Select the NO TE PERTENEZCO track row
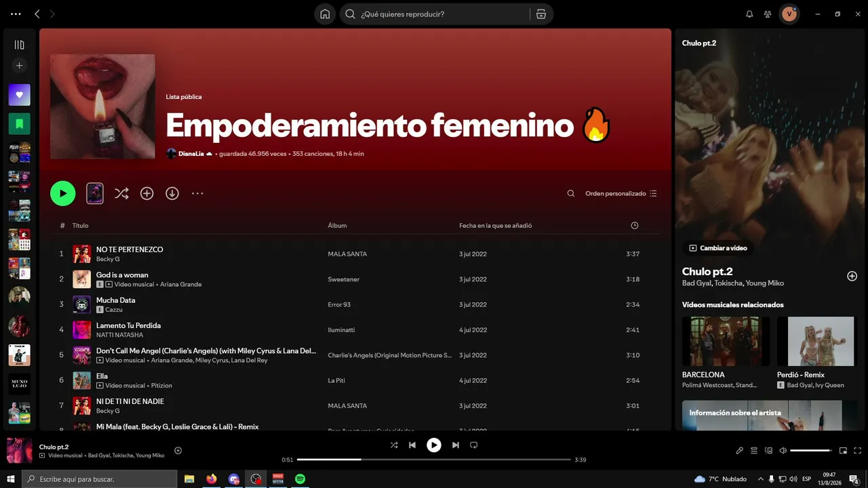Screen dimensions: 868x488 355,254
